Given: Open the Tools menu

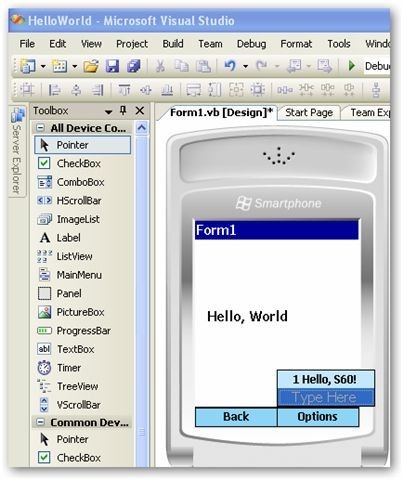Looking at the screenshot, I should (x=339, y=44).
